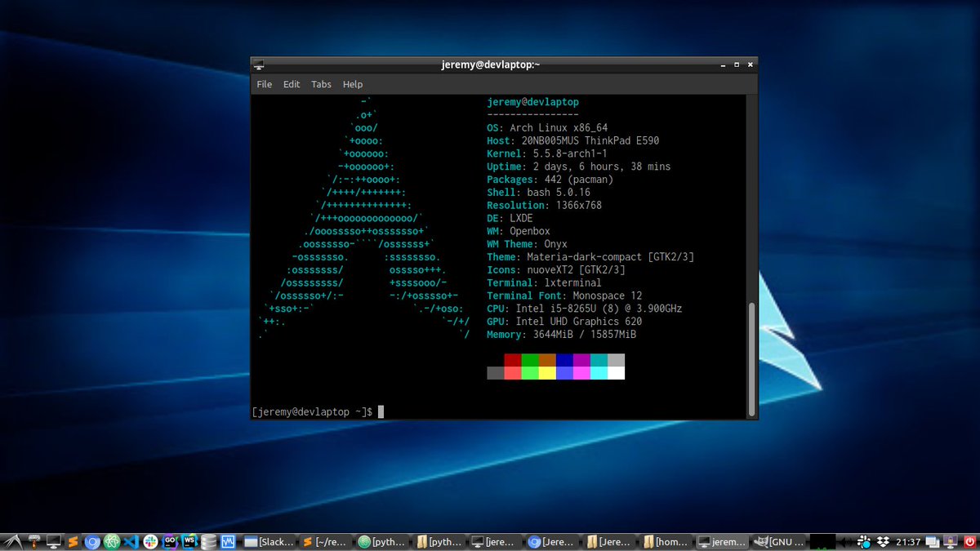980x551 pixels.
Task: Click the red power logout button
Action: point(969,541)
